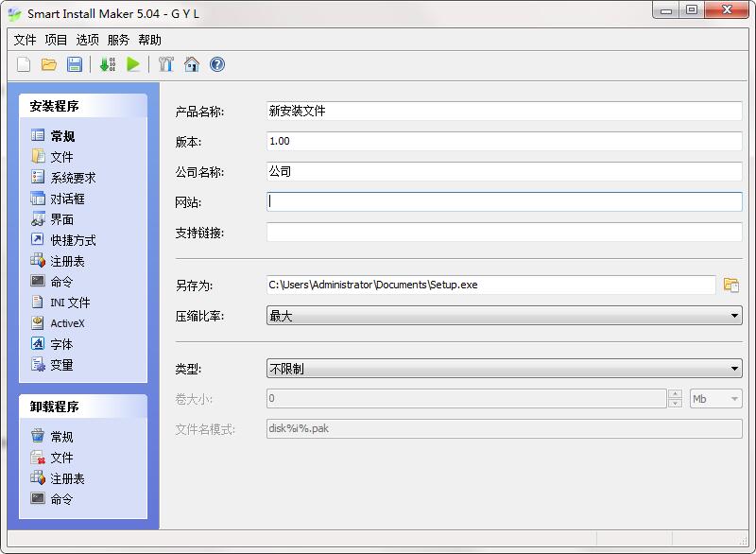Open the Mb unit dropdown
Image resolution: width=756 pixels, height=554 pixels.
pos(732,399)
